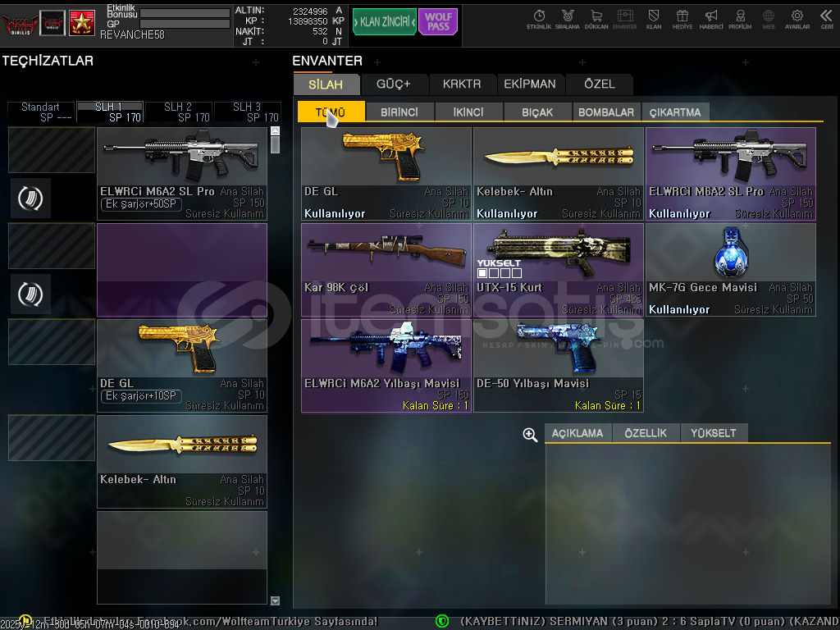Click the GP progress bar
840x630 pixels.
pyautogui.click(x=185, y=24)
